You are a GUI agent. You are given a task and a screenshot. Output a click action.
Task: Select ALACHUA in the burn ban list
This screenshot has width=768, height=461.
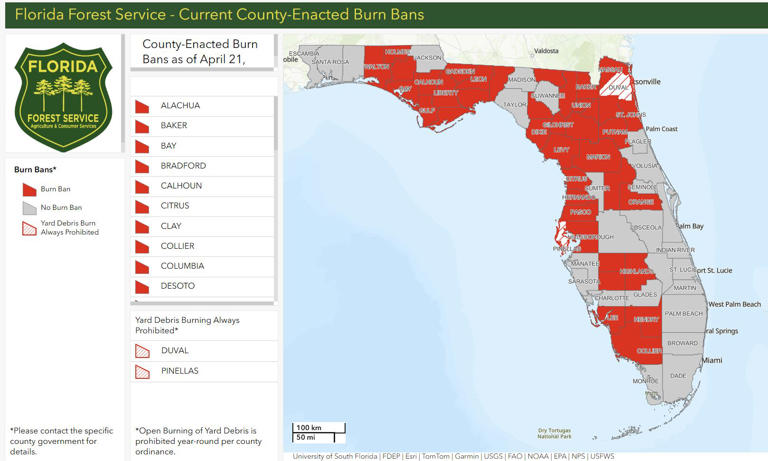[202, 106]
